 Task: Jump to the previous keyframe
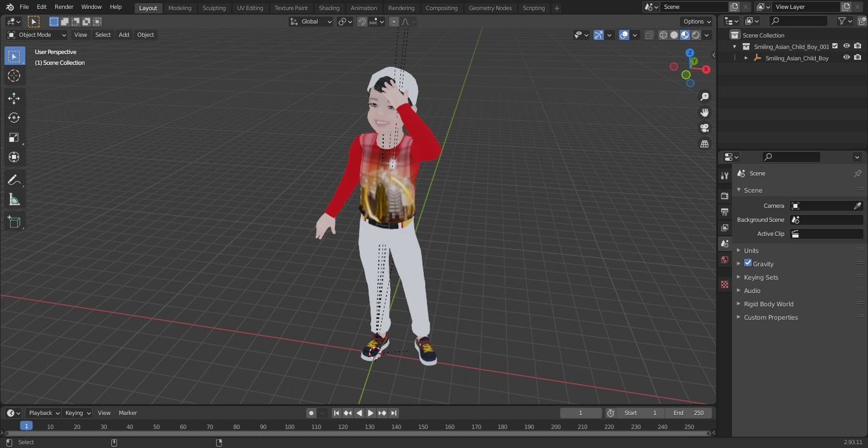[x=348, y=413]
